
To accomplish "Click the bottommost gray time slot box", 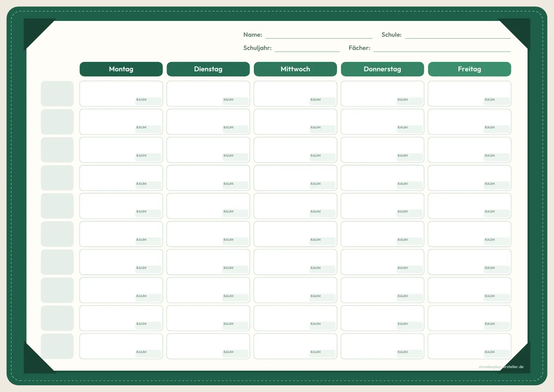I will pos(57,346).
